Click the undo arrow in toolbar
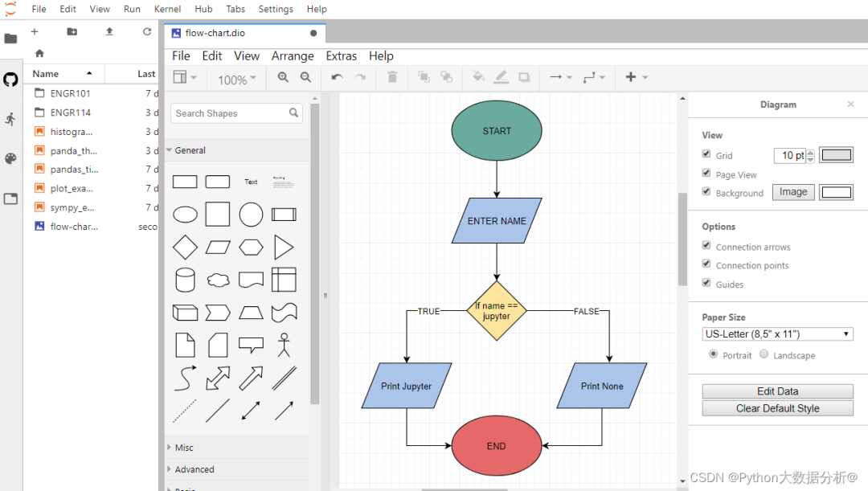This screenshot has width=868, height=491. tap(337, 77)
